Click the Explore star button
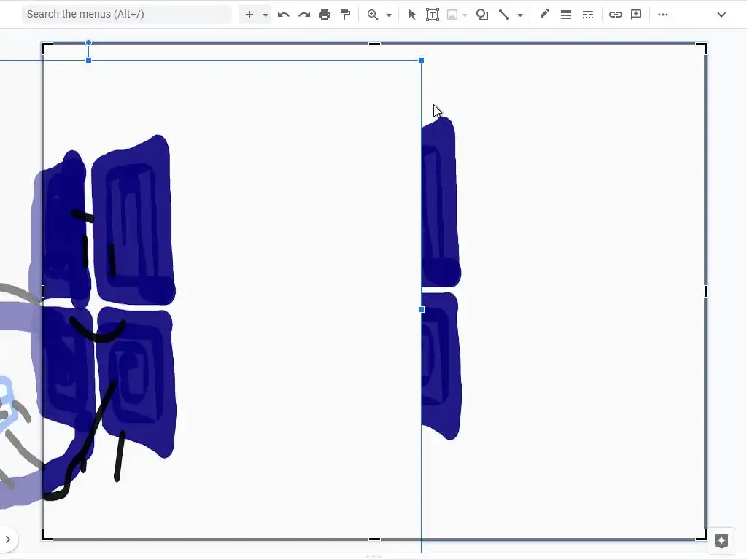747x560 pixels. [721, 540]
